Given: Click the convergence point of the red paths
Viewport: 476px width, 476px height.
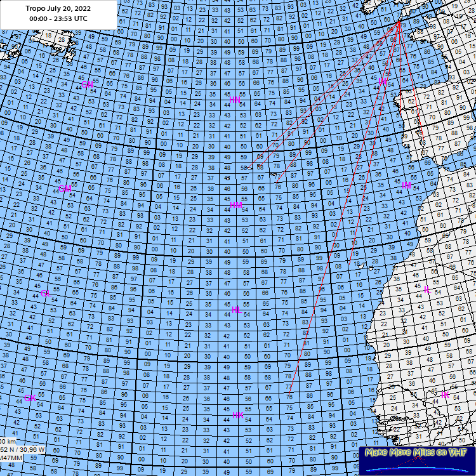Looking at the screenshot, I should coord(399,23).
